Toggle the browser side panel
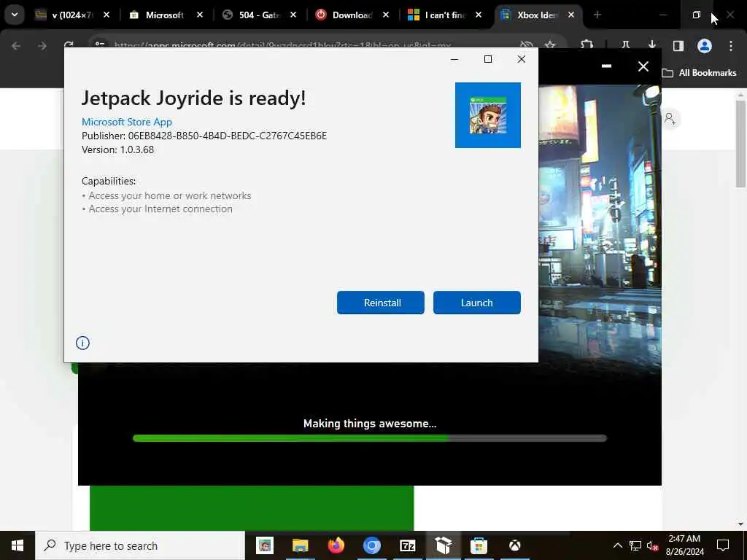Viewport: 747px width, 560px height. coord(678,45)
